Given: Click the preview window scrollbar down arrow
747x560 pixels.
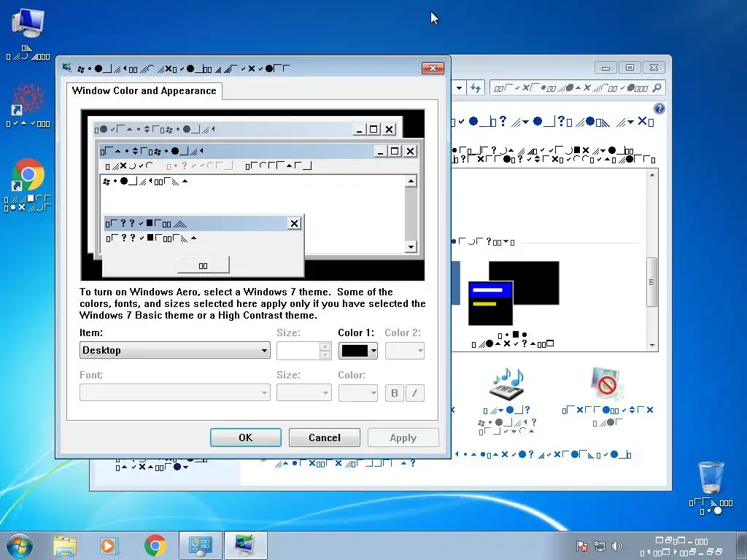Looking at the screenshot, I should coord(411,246).
